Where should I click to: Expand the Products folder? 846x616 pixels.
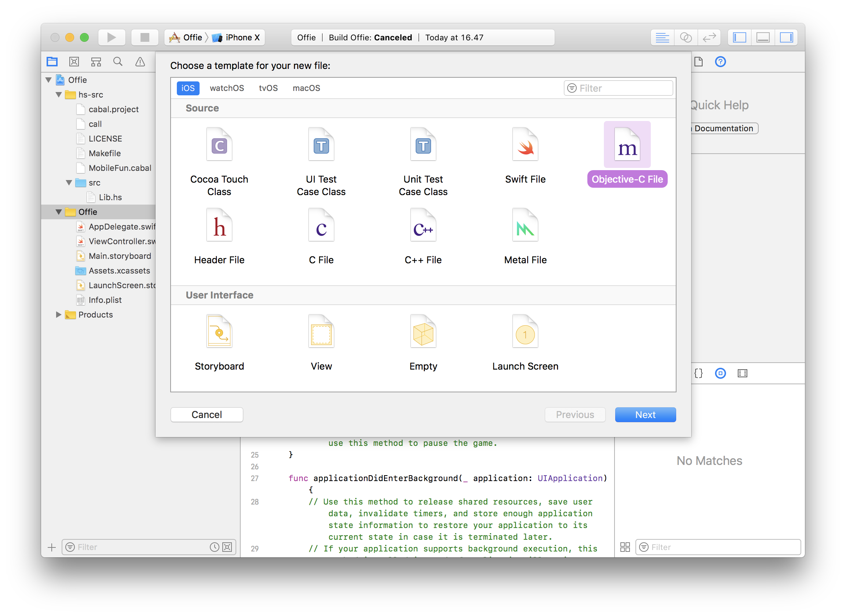[x=59, y=315]
